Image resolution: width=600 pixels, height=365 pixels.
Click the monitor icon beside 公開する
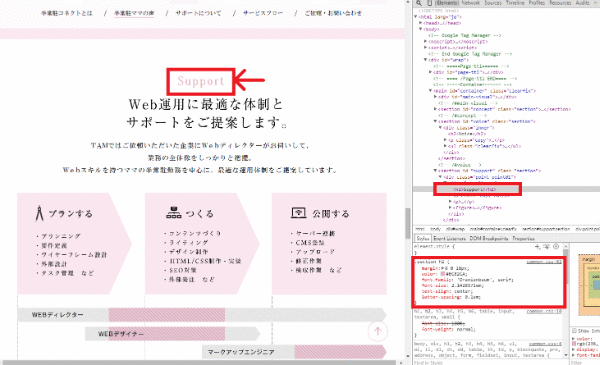(x=298, y=213)
